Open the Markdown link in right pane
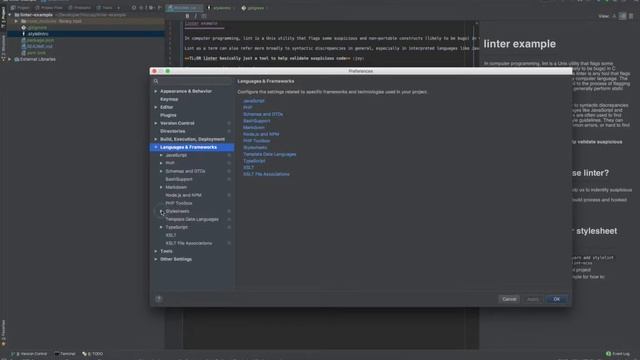The image size is (640, 360). tap(253, 127)
